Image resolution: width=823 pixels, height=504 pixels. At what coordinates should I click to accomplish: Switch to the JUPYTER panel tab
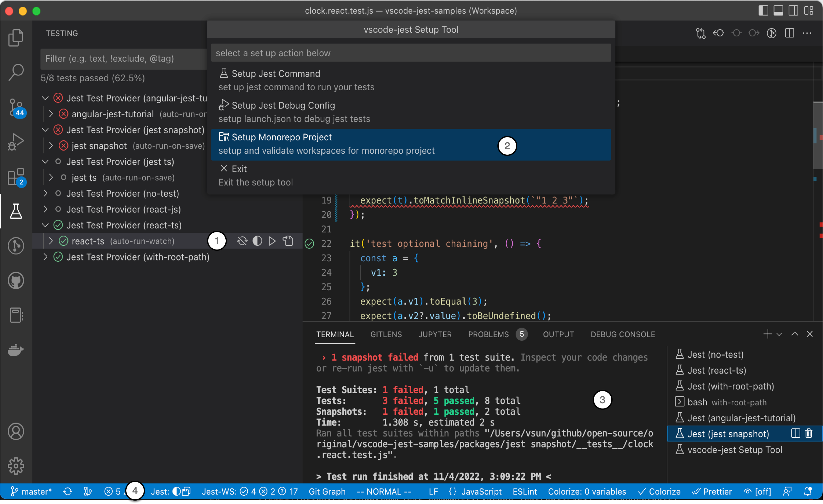435,334
